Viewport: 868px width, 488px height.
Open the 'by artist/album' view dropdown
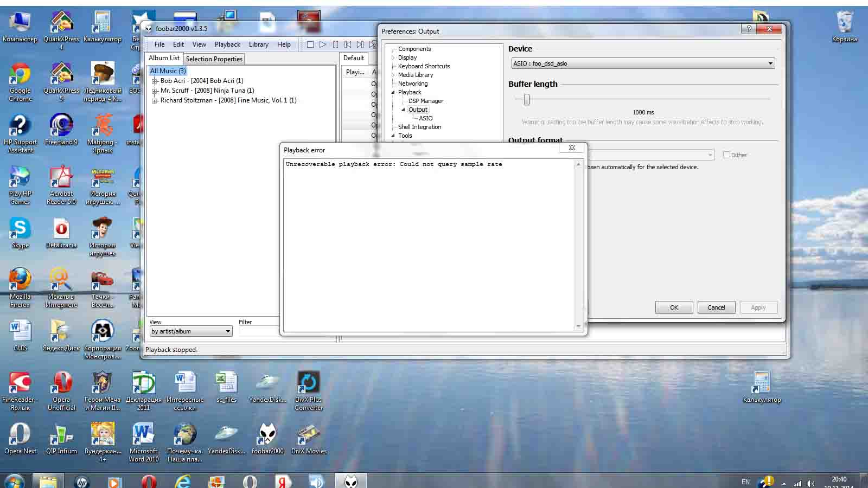[x=227, y=331]
